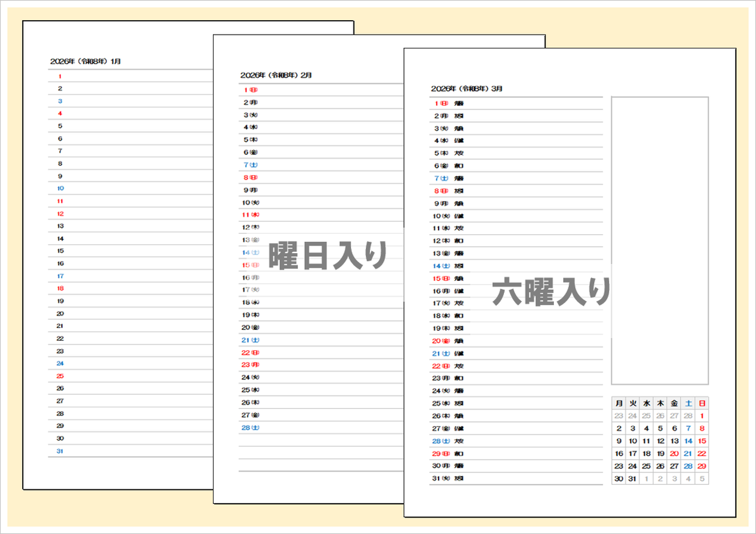This screenshot has height=534, width=756.
Task: Select the blue 31 row on the January calendar
Action: tap(60, 452)
